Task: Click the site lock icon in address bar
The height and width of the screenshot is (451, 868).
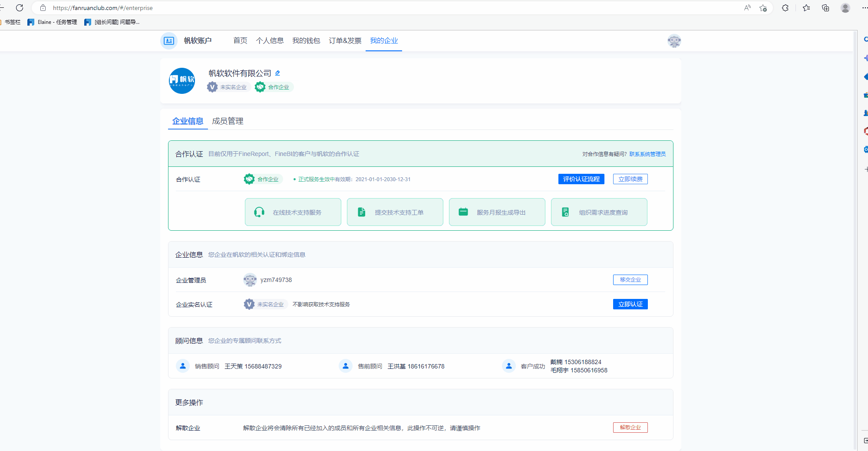Action: (x=43, y=8)
